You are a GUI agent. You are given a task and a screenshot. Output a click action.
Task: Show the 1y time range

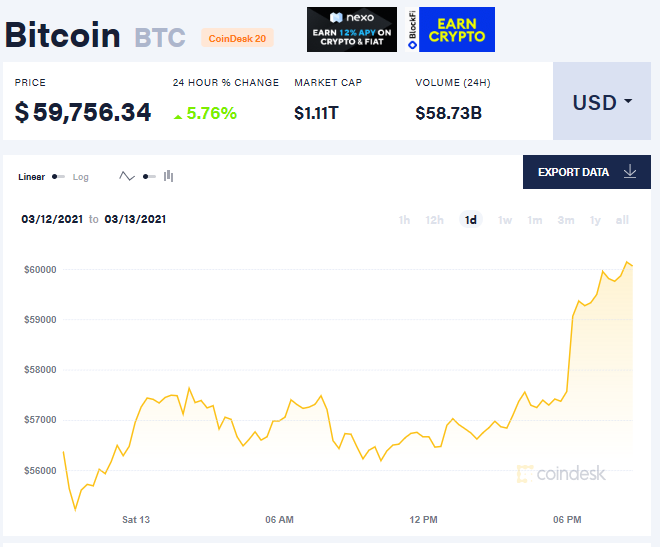595,220
